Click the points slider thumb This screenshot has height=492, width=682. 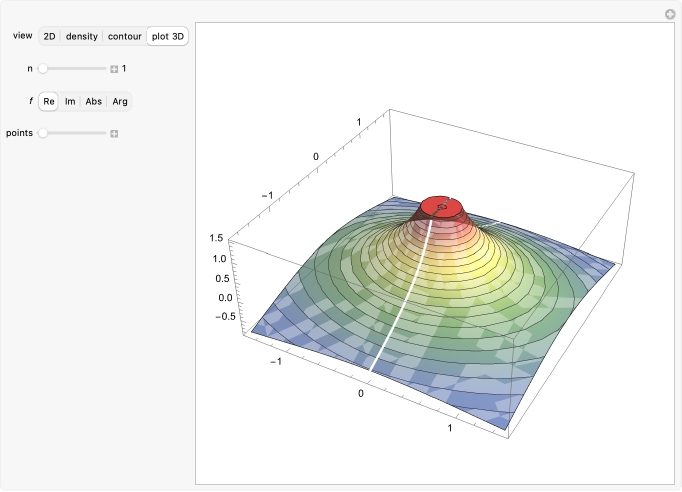pyautogui.click(x=43, y=133)
